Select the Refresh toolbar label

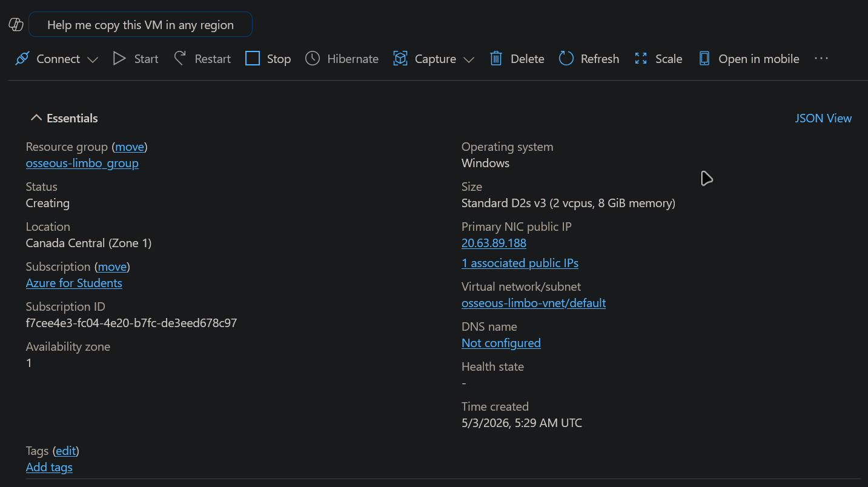click(x=600, y=59)
